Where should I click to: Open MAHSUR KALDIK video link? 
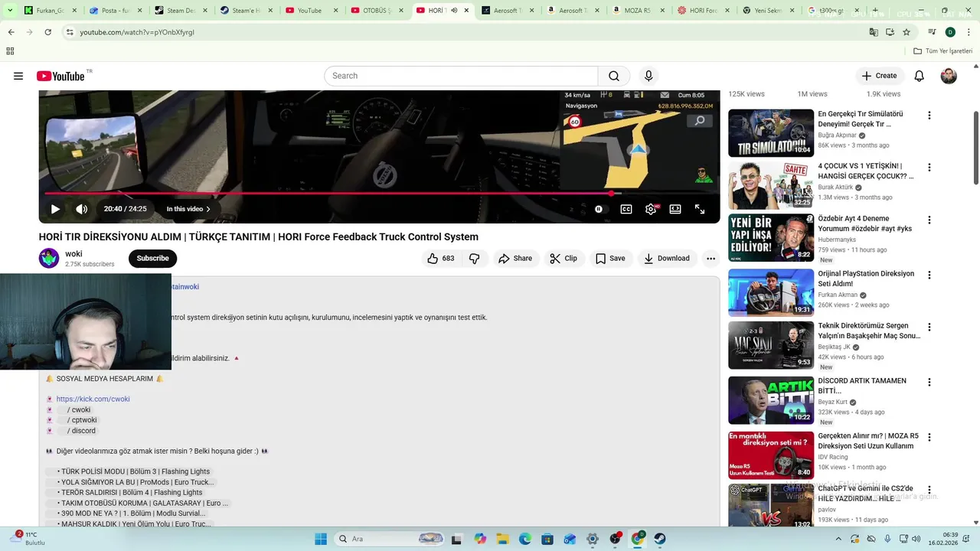pos(136,524)
